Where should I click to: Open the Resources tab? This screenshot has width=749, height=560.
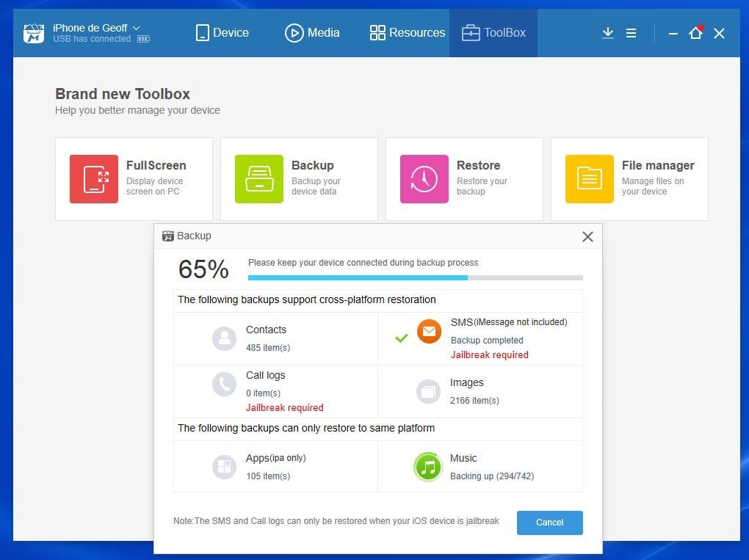click(407, 33)
